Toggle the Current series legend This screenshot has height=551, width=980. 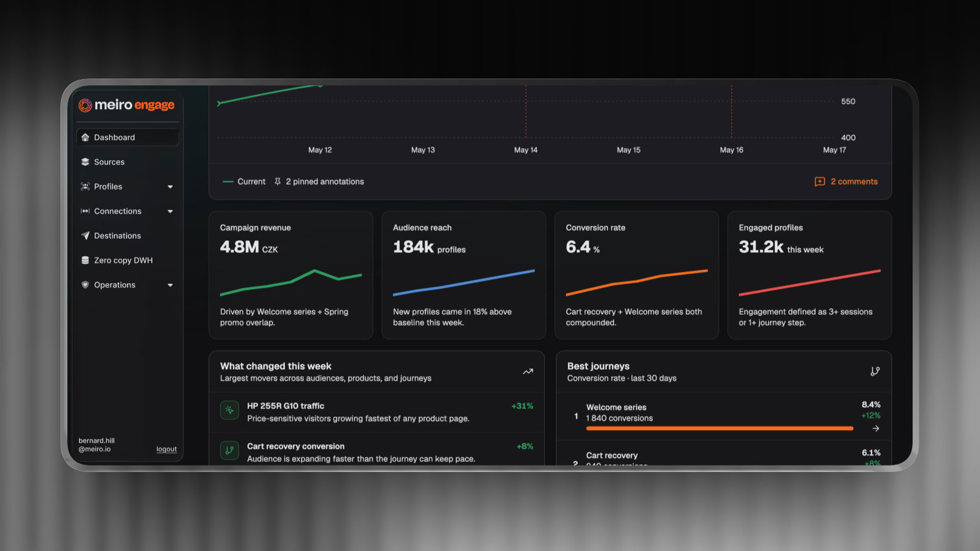244,182
